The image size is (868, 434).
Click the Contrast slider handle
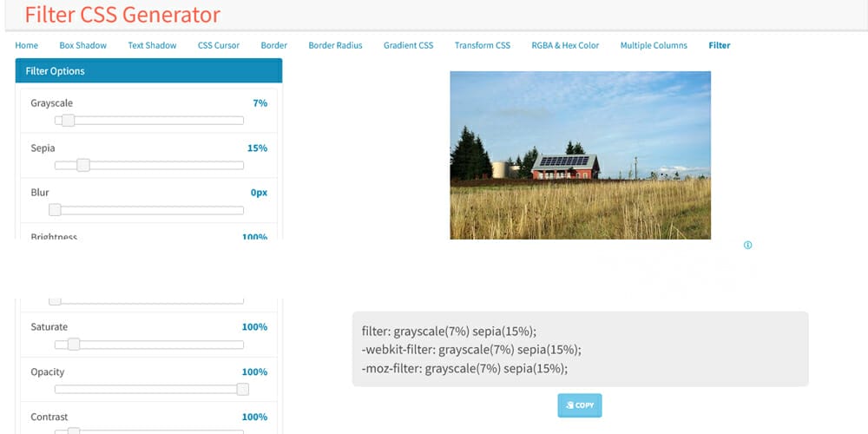(74, 431)
